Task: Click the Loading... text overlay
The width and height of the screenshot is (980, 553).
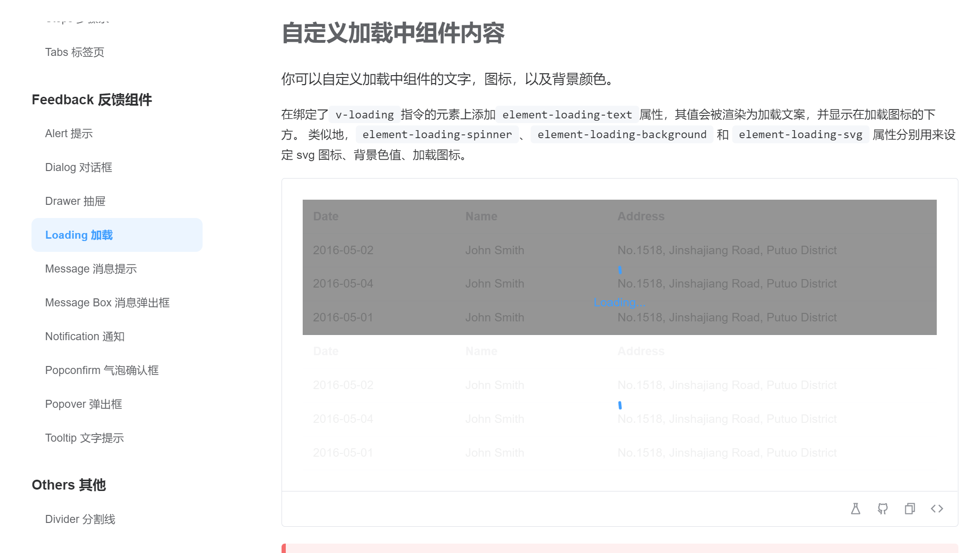Action: pos(619,303)
